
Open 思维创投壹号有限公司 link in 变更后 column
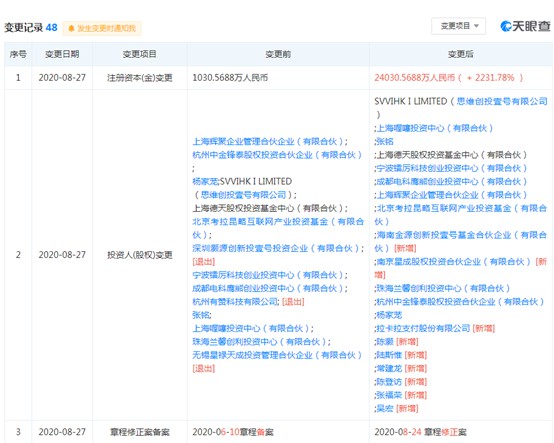tap(502, 101)
